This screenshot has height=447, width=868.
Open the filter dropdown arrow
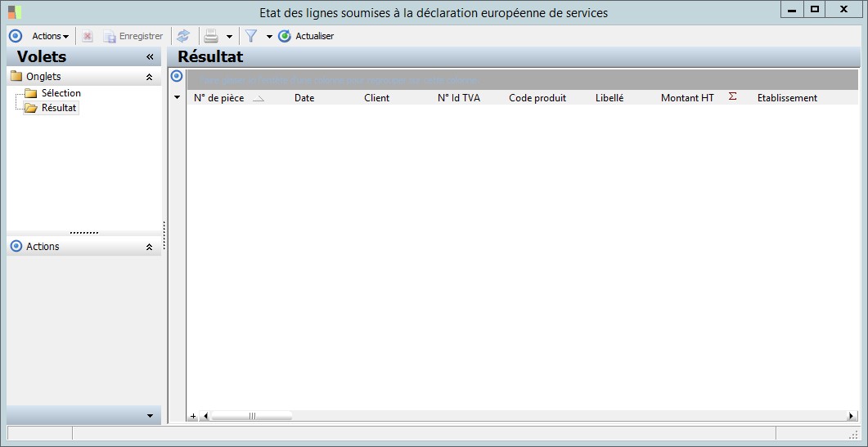pyautogui.click(x=270, y=37)
